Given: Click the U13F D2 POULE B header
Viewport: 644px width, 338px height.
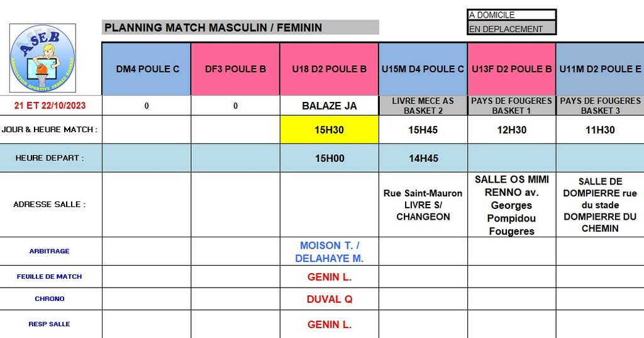Looking at the screenshot, I should point(511,69).
